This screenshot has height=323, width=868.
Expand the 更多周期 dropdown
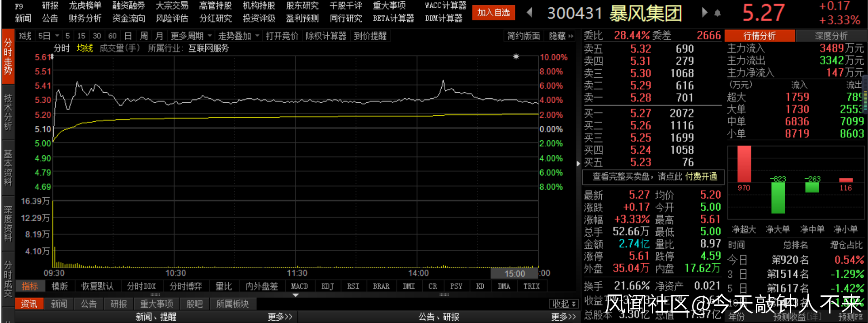point(191,36)
